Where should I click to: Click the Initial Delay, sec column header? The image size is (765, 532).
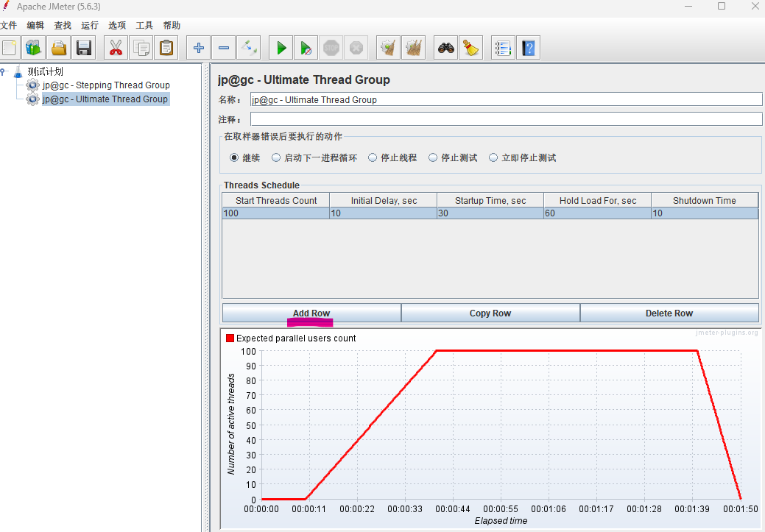(384, 200)
